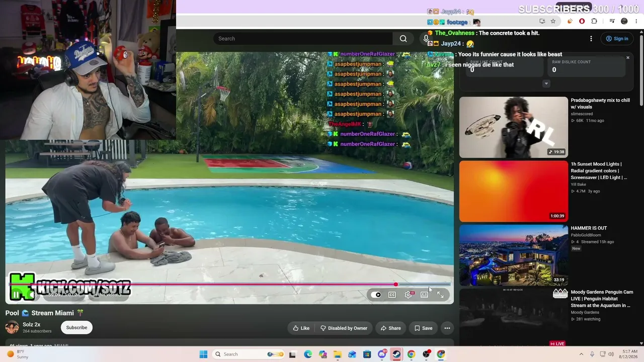Turn on closed captions

[392, 295]
